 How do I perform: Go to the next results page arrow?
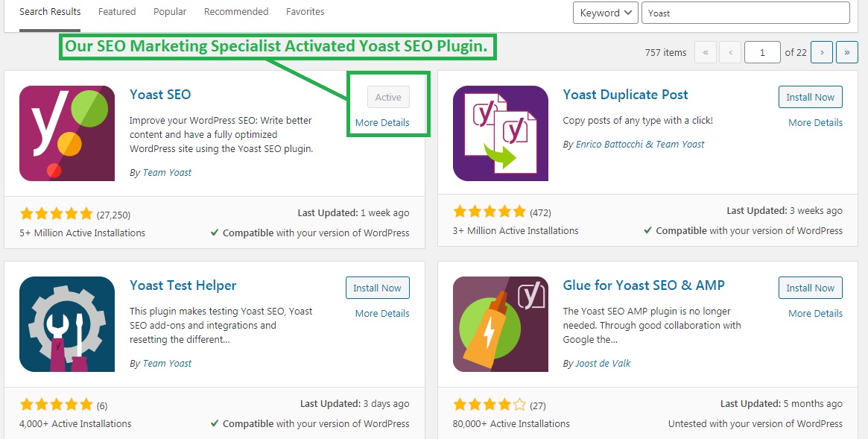pos(821,52)
